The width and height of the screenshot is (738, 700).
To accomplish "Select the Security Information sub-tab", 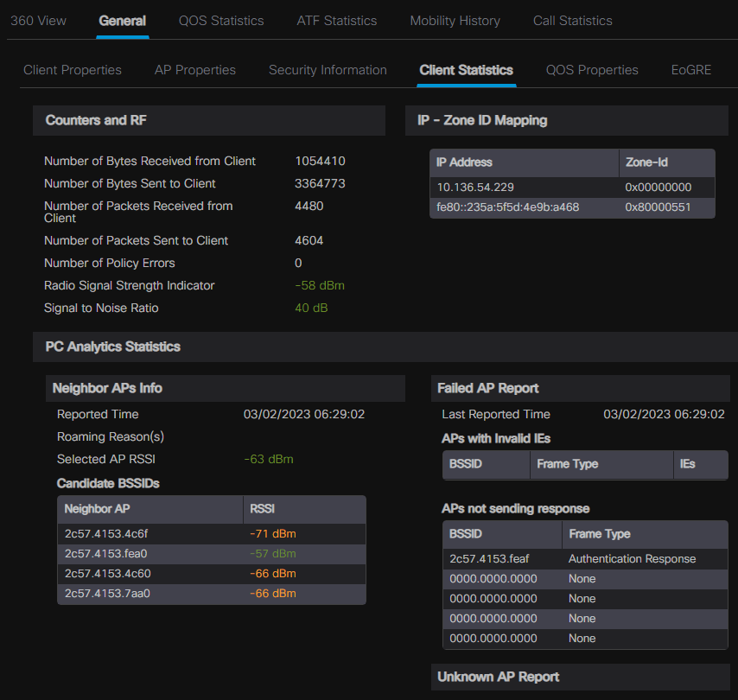I will click(x=328, y=70).
